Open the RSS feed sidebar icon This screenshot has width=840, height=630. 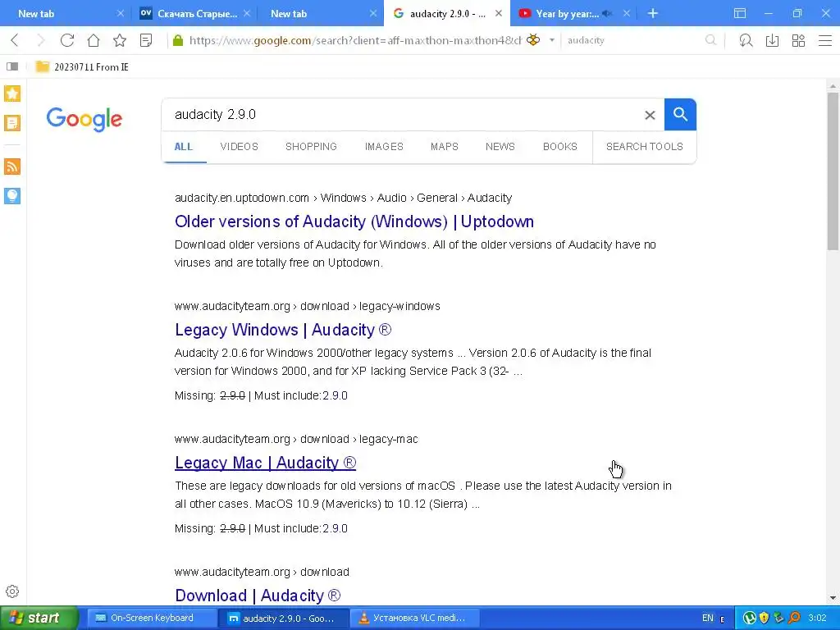coord(12,167)
